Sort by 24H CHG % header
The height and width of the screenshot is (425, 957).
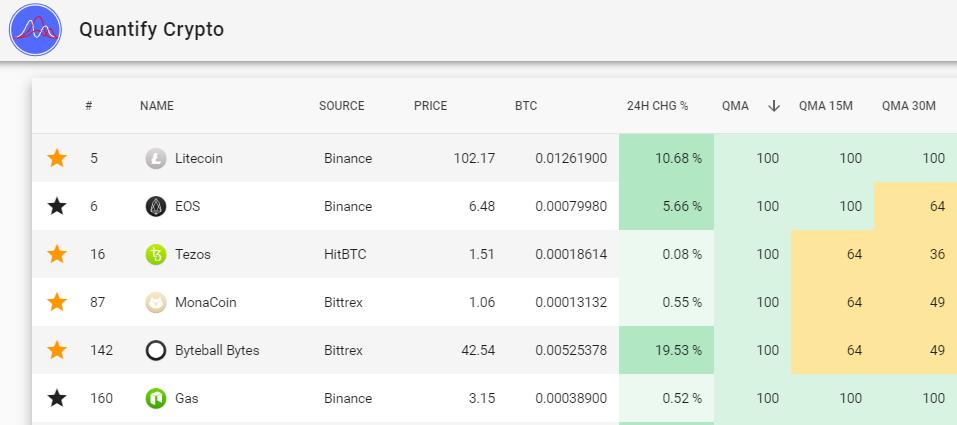click(x=657, y=106)
